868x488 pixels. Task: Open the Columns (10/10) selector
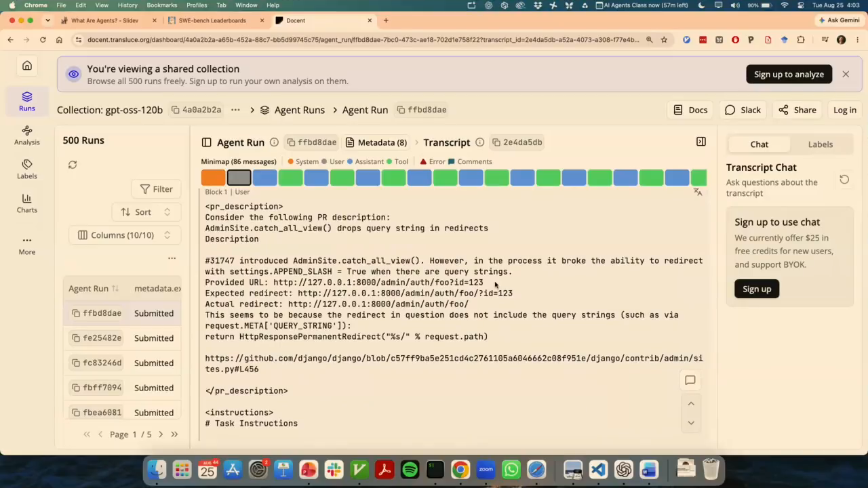tap(124, 235)
